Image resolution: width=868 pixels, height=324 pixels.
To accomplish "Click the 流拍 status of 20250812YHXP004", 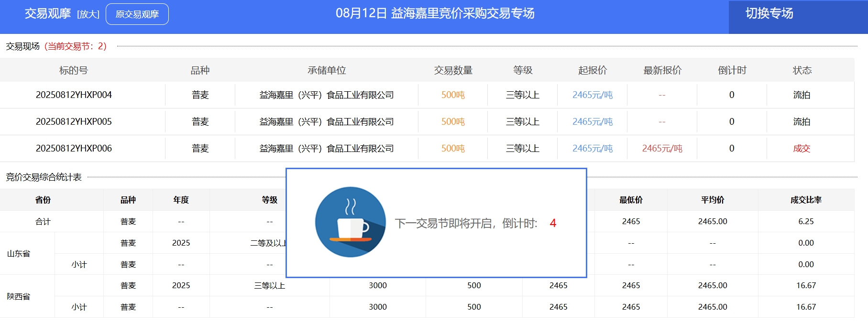I will coord(802,95).
